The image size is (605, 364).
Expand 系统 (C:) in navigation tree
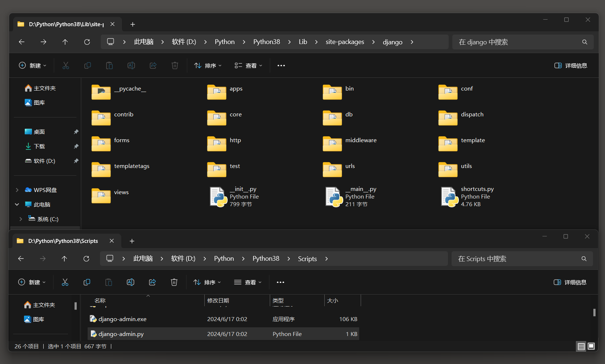click(21, 219)
